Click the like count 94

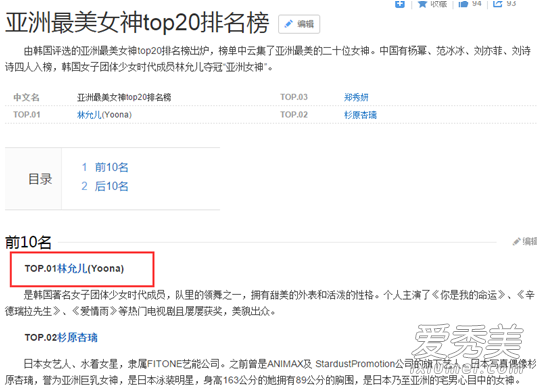477,3
